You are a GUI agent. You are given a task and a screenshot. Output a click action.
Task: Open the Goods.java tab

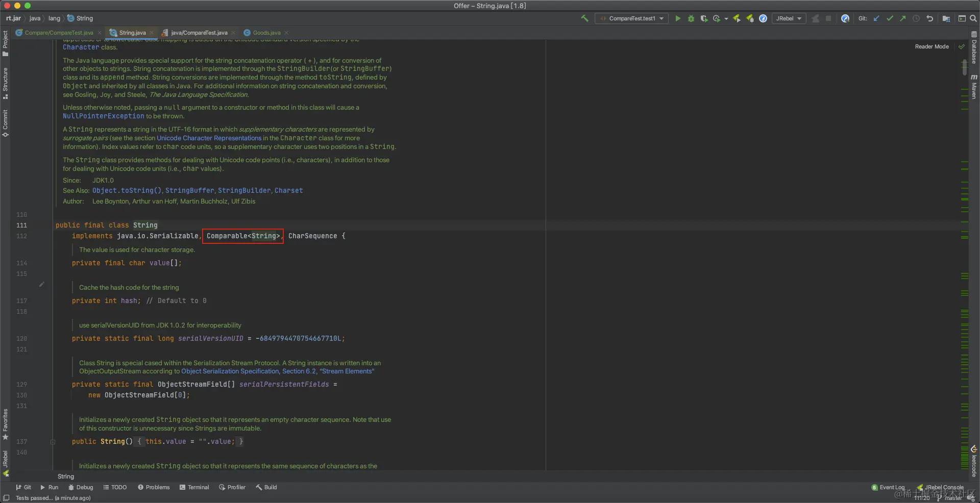(266, 33)
